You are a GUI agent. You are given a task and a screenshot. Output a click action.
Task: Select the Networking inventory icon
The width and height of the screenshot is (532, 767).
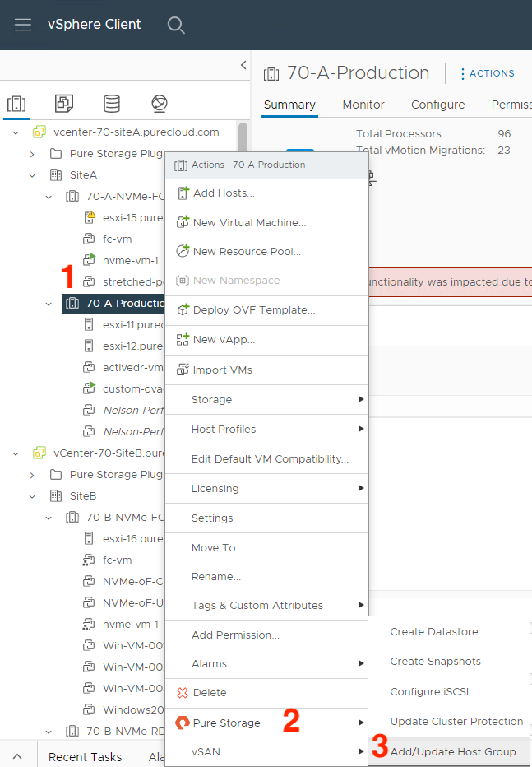(x=160, y=104)
